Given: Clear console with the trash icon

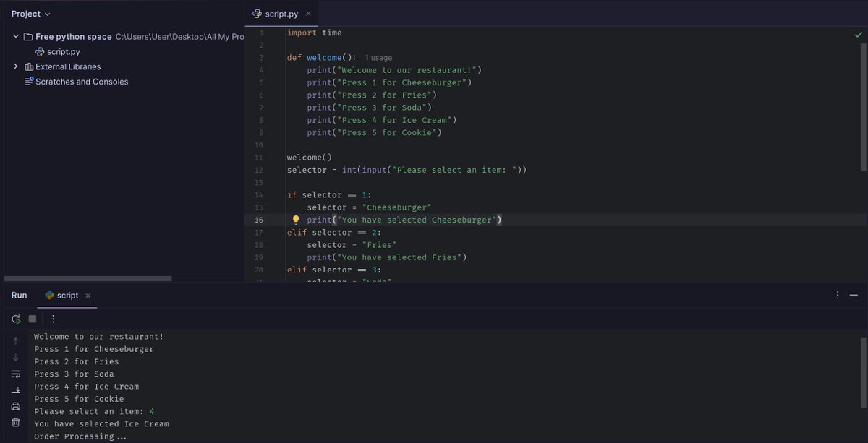Looking at the screenshot, I should (16, 422).
